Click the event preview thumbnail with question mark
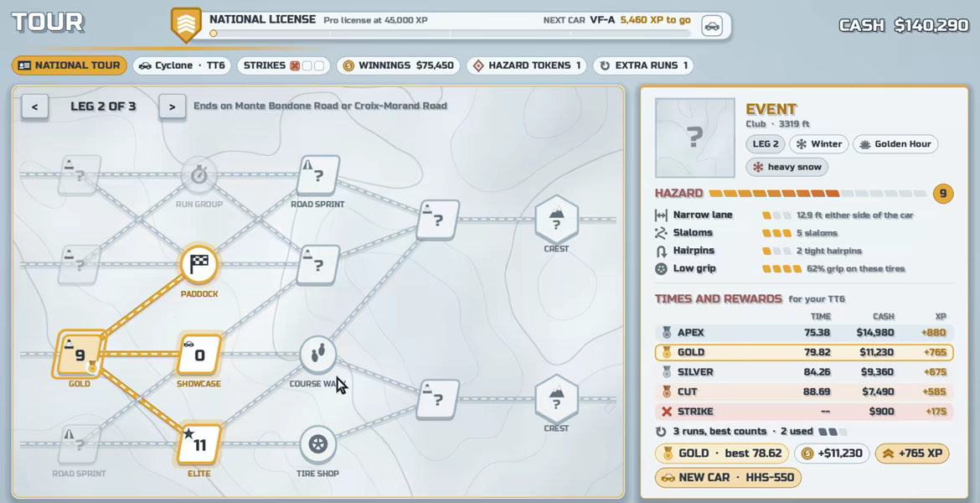The width and height of the screenshot is (980, 503). [694, 137]
